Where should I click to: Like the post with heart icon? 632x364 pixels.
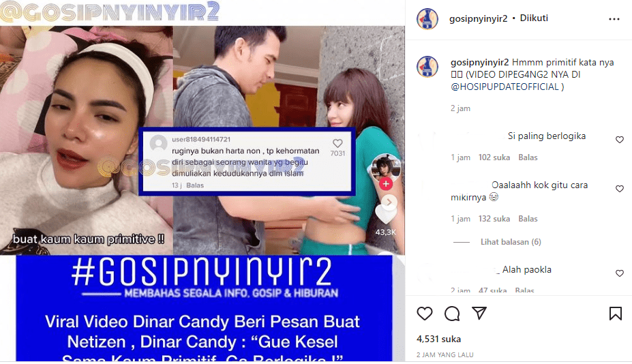tap(425, 314)
